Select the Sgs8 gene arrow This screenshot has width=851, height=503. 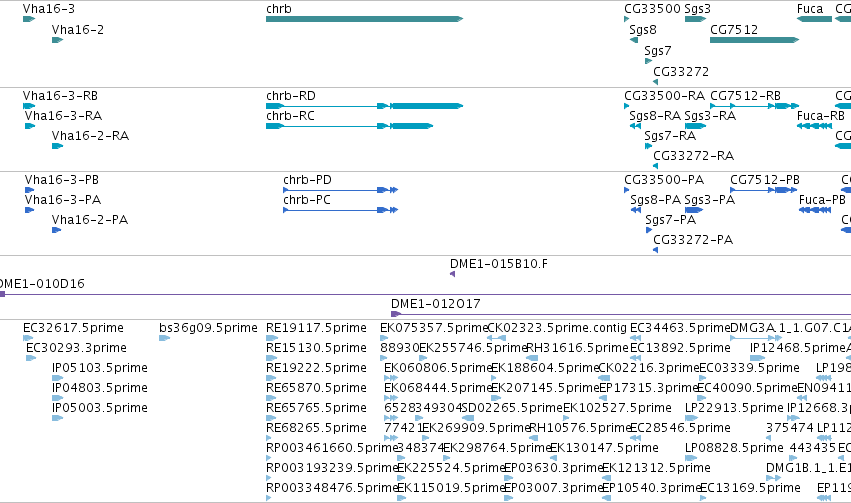[x=634, y=40]
